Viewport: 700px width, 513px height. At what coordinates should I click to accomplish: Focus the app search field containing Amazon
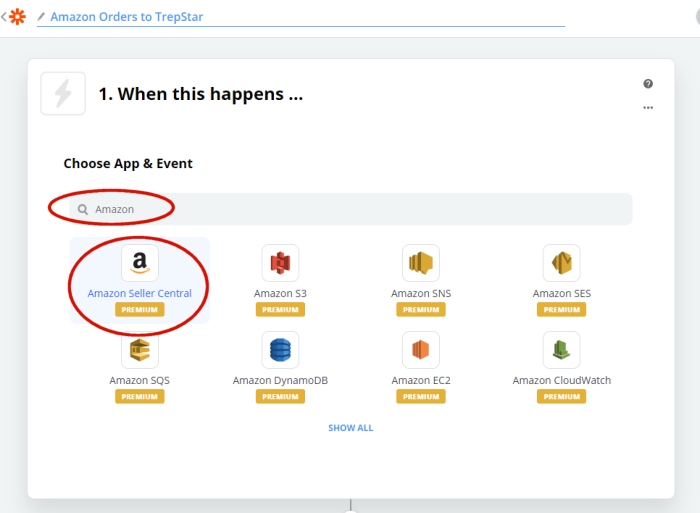click(350, 209)
